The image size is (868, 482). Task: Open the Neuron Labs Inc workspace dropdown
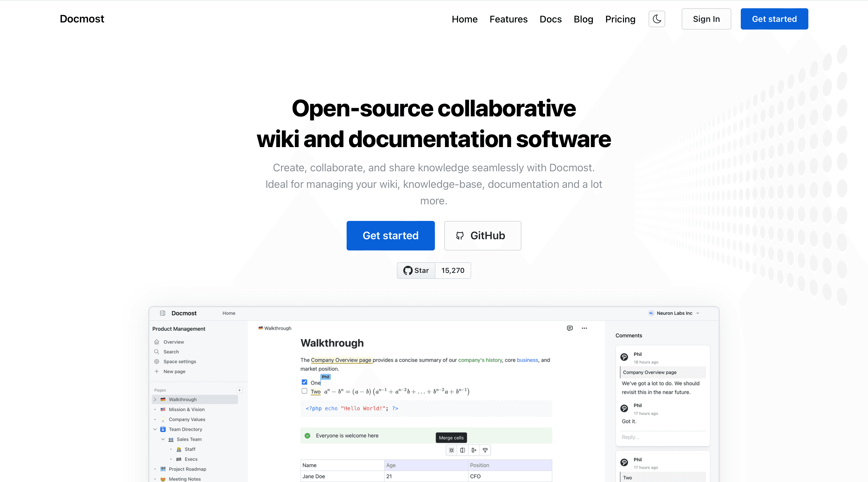674,313
